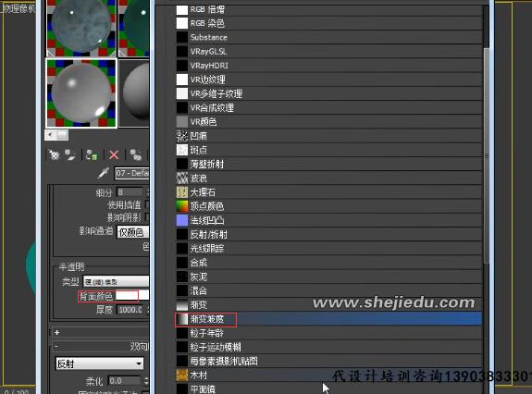Expand the collapsed plus rollout bar
Viewport: 532px width, 394px height.
[101, 332]
